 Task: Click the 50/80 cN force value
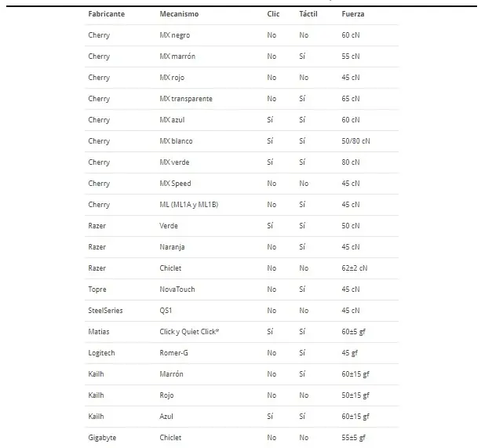pos(356,141)
